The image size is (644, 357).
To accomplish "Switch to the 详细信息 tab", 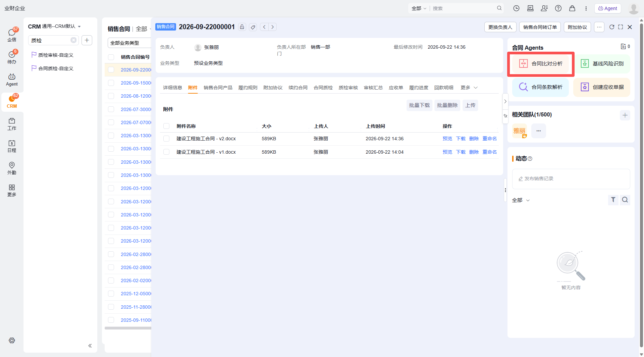I will (x=172, y=88).
